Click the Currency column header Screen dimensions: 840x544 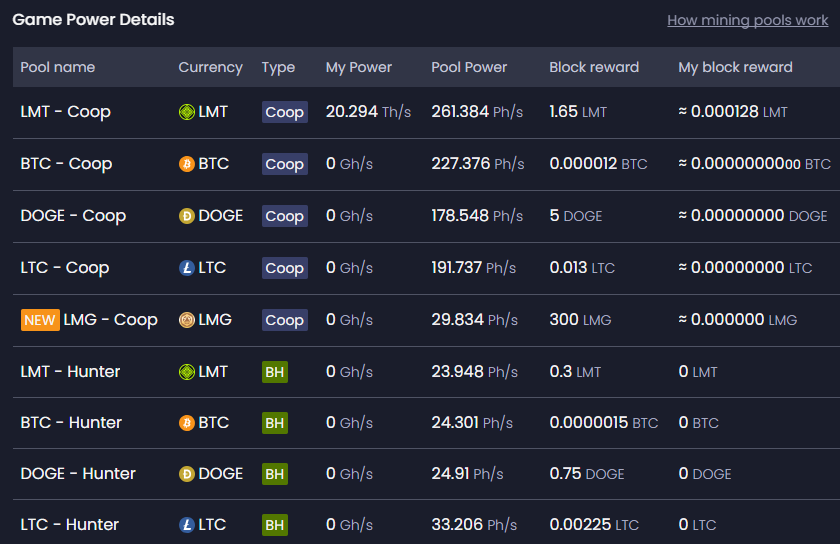211,67
